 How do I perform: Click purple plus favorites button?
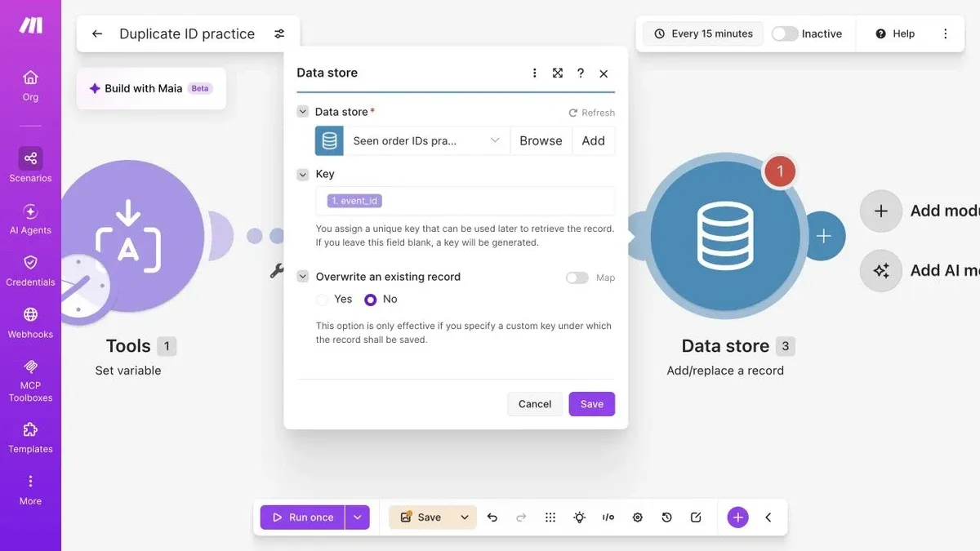click(x=738, y=518)
